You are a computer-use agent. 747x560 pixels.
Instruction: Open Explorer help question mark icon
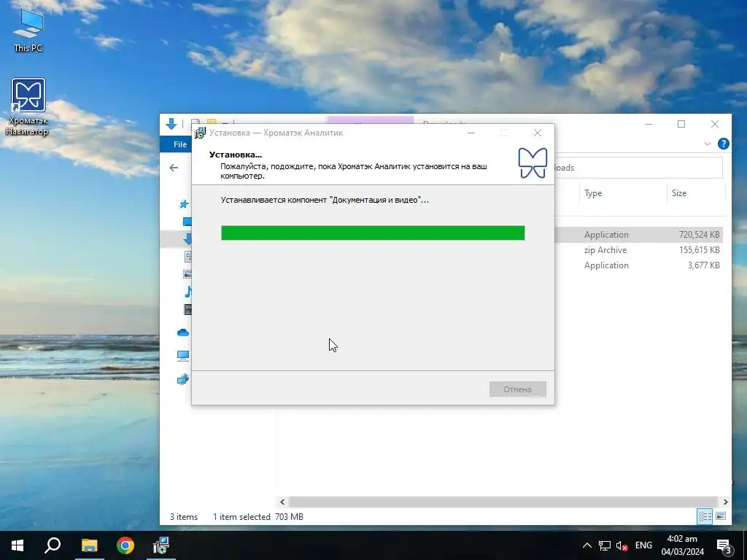[723, 144]
